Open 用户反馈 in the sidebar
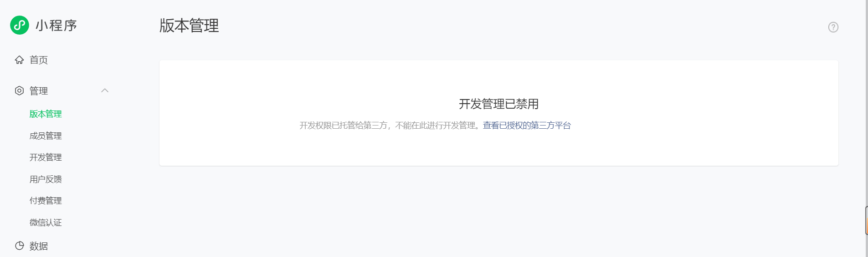 46,179
